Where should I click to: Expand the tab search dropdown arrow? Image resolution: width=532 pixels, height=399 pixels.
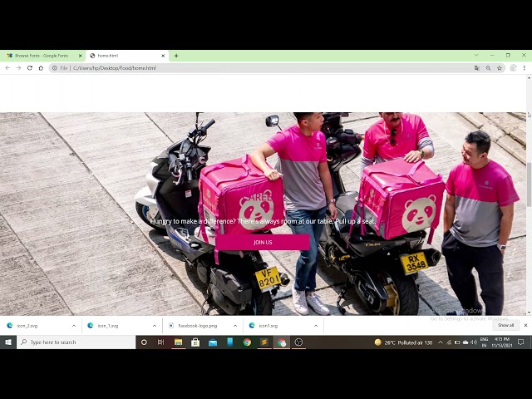coord(476,56)
